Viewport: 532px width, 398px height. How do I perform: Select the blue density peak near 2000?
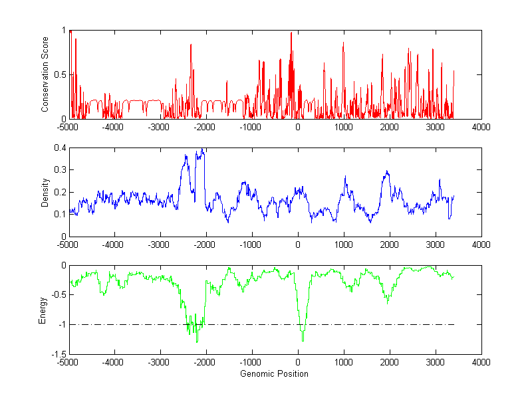click(386, 172)
